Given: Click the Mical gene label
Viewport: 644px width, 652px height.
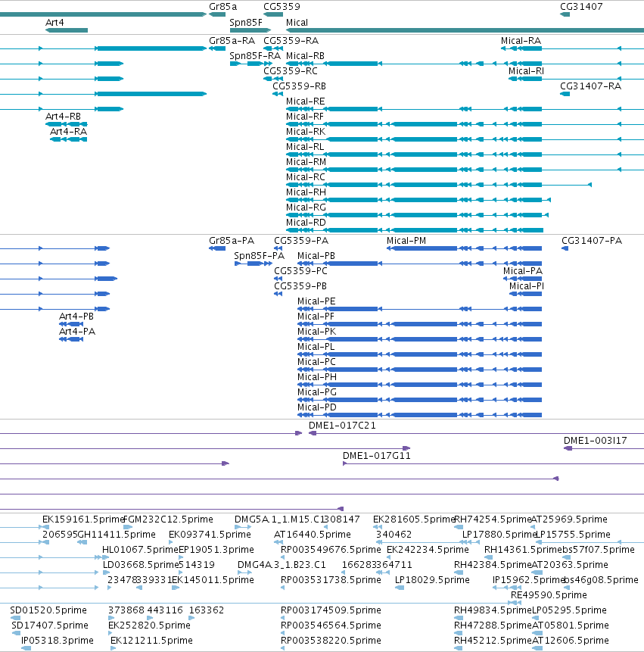Looking at the screenshot, I should [297, 23].
